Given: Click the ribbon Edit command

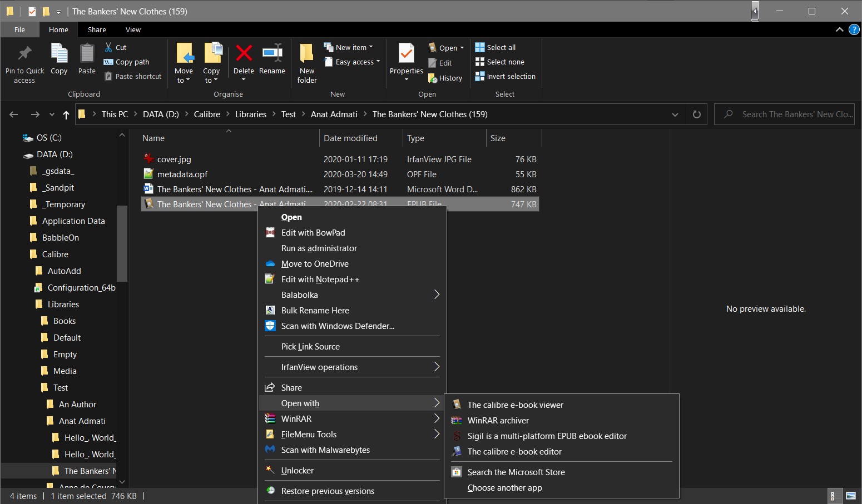Looking at the screenshot, I should click(x=440, y=63).
